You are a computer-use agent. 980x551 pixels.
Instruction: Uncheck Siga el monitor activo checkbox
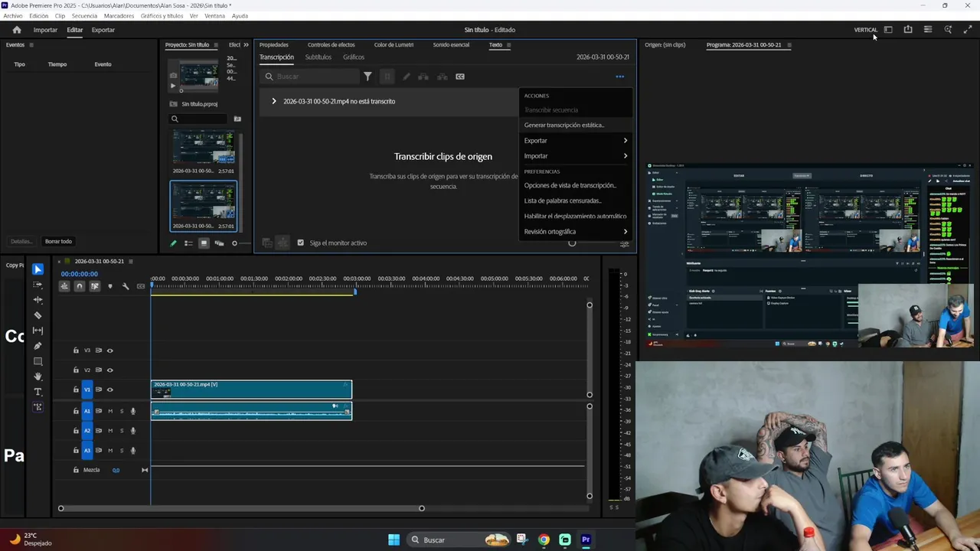pyautogui.click(x=300, y=243)
